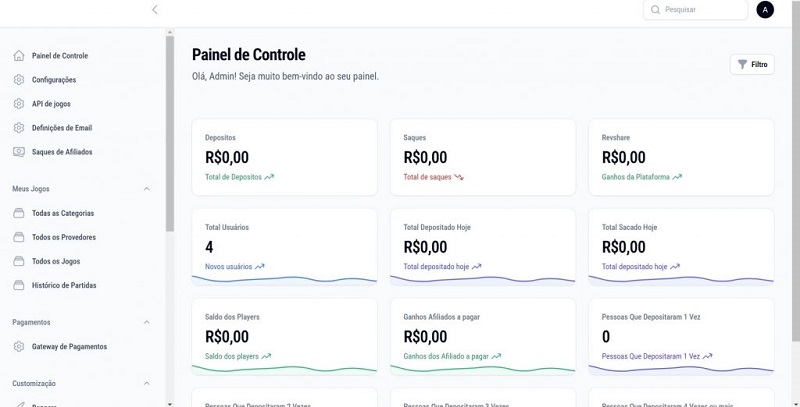Click the Definições de Email gear icon

(x=19, y=128)
